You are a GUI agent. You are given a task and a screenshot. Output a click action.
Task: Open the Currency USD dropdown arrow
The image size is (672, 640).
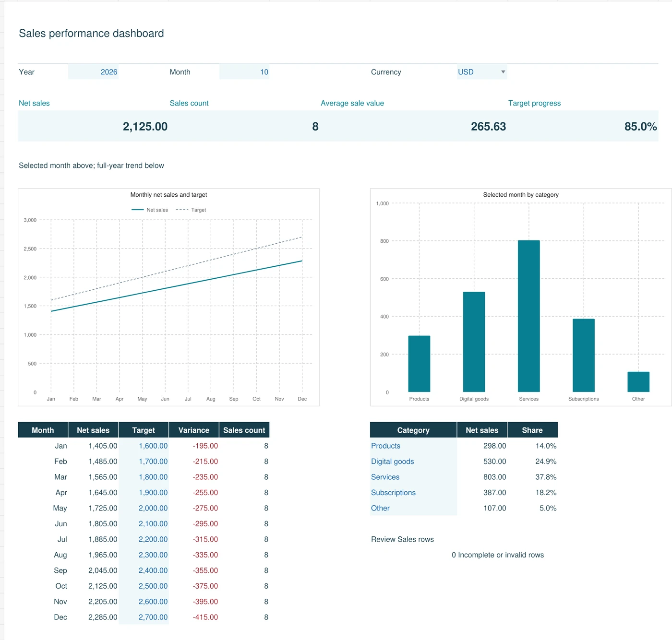(503, 72)
